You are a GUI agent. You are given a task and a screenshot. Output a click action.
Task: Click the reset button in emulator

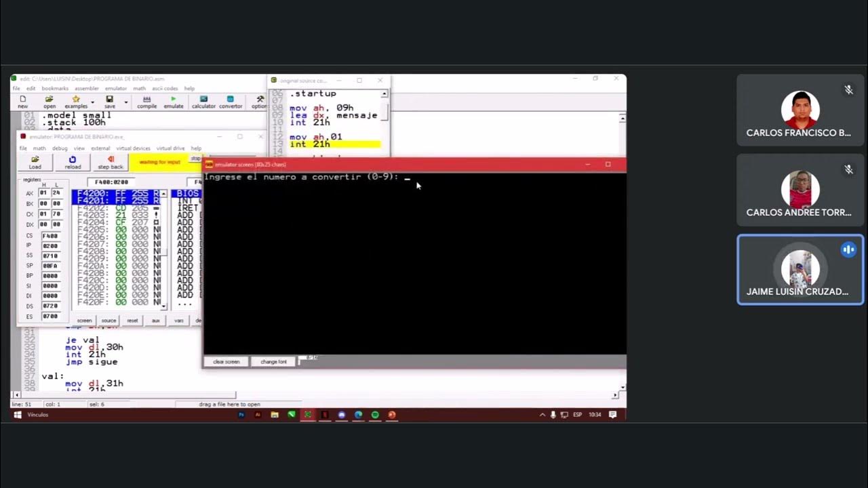tap(132, 321)
